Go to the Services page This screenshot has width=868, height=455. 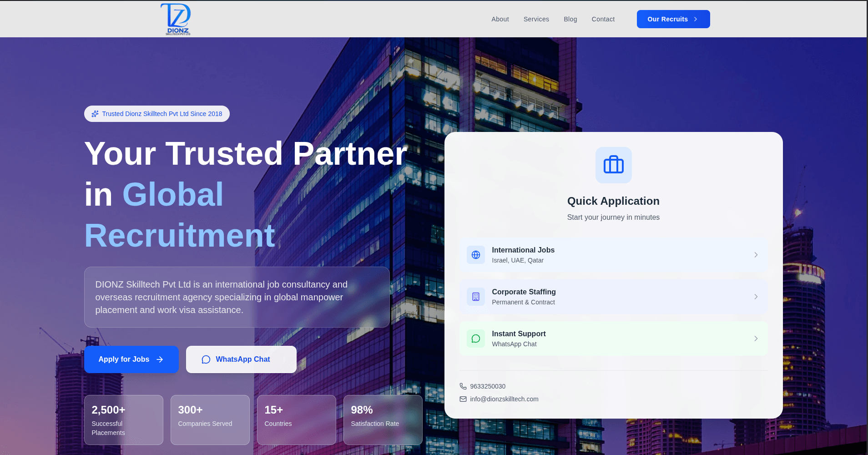coord(536,19)
